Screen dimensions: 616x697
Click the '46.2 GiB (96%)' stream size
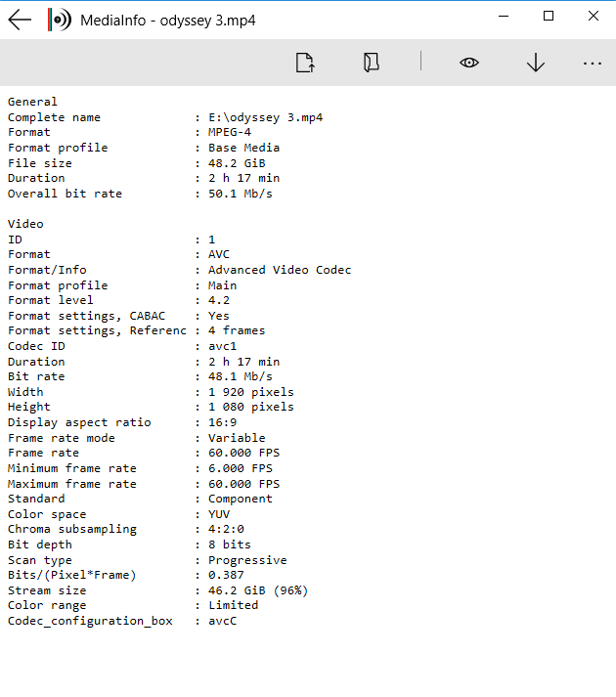(258, 590)
